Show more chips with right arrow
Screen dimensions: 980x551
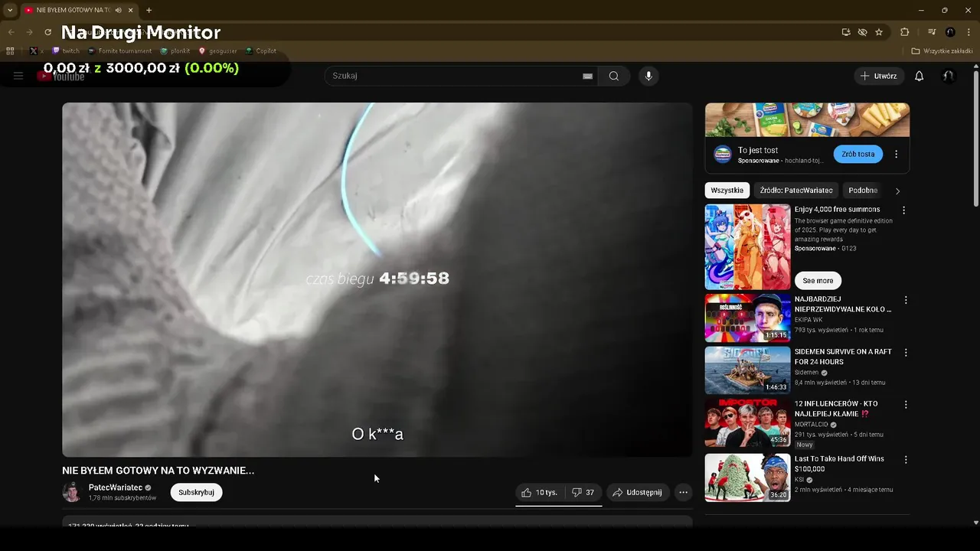point(897,191)
